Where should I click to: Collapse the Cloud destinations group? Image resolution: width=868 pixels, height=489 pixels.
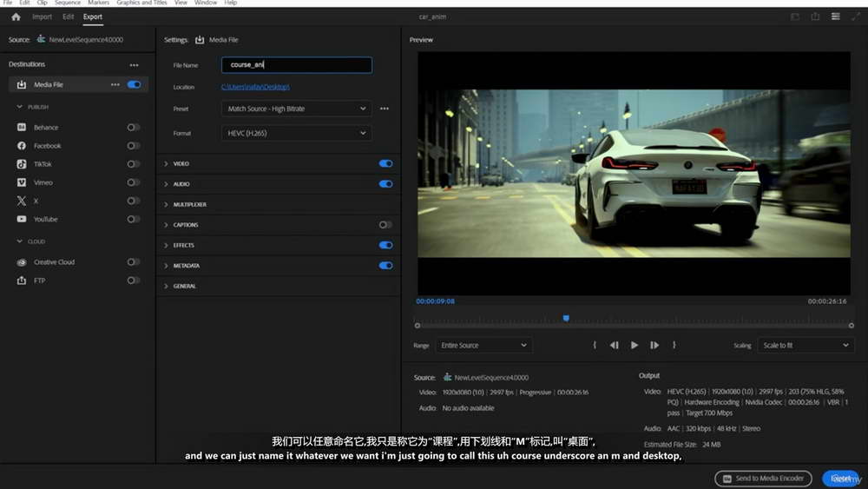19,241
